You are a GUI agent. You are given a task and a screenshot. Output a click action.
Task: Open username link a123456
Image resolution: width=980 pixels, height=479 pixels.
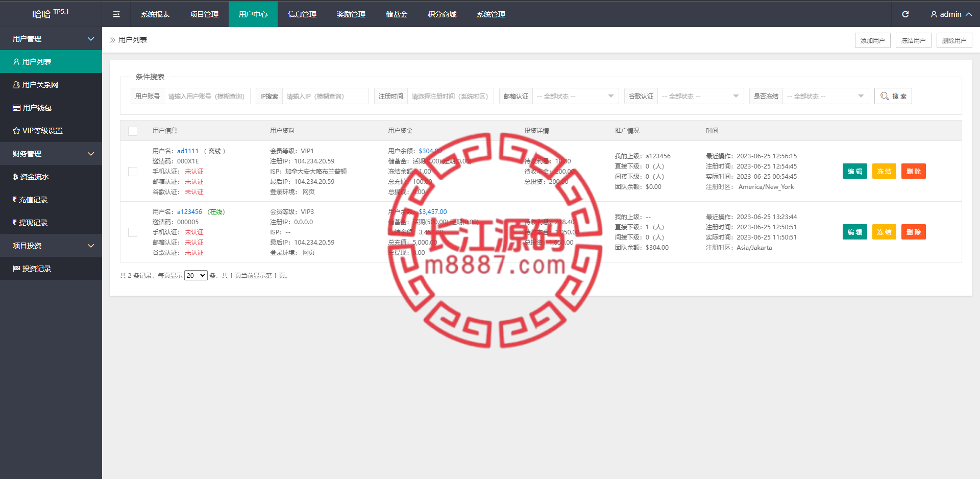[x=189, y=212]
